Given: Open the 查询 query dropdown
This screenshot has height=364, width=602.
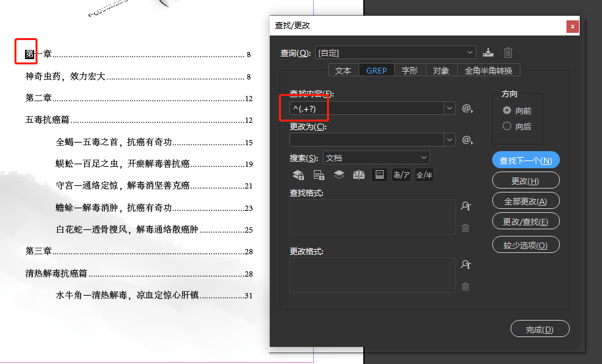Looking at the screenshot, I should click(x=395, y=53).
